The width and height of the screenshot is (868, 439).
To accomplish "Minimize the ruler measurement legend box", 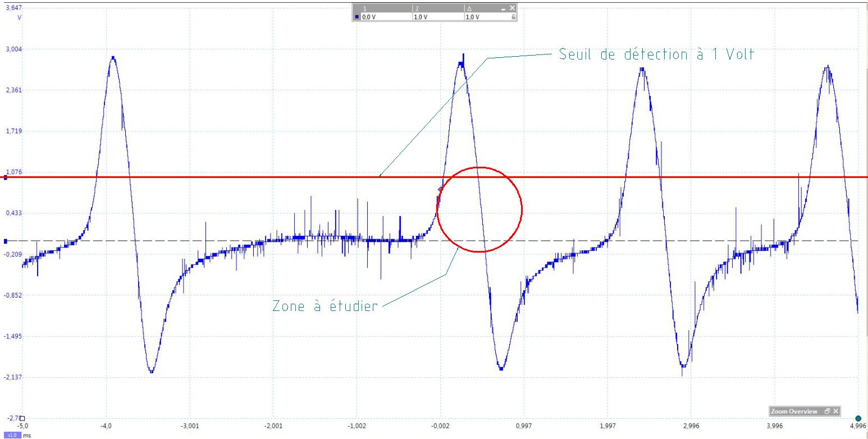I will (x=504, y=8).
